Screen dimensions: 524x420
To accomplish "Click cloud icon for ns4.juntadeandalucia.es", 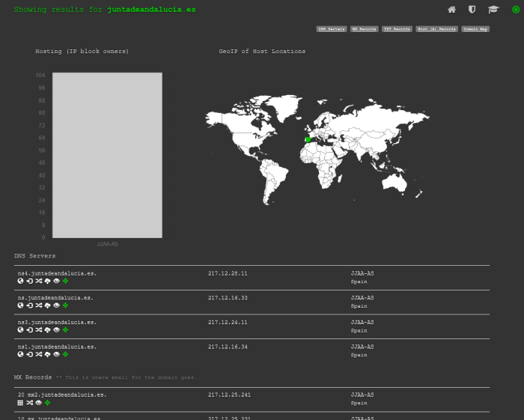I will click(x=47, y=281).
